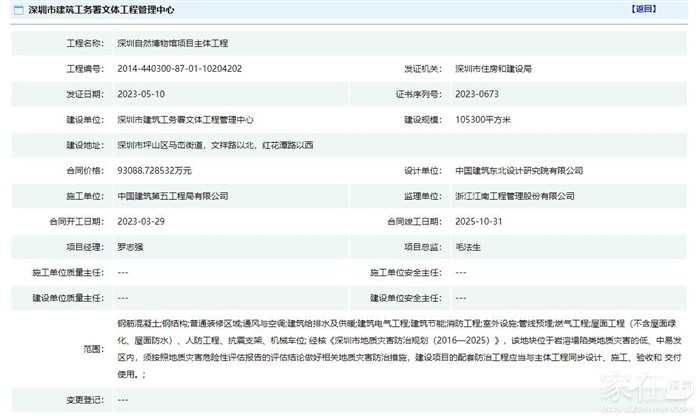Click project number 2014-440300-87-01-10204202
Screen dimensions: 700x416
[x=179, y=69]
